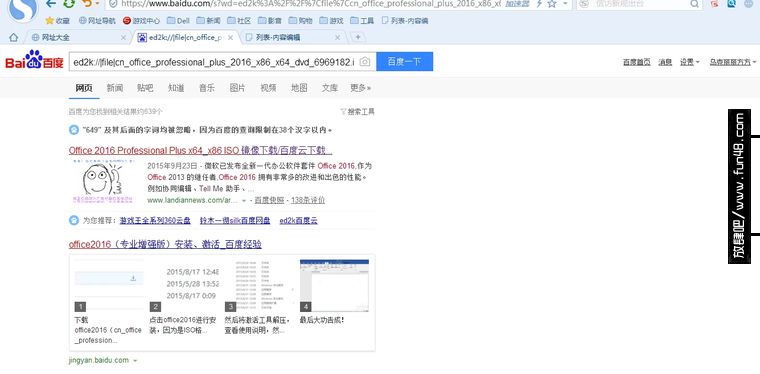This screenshot has width=760, height=374.
Task: Close the ed2k://|file|cn_office tab
Action: click(230, 37)
